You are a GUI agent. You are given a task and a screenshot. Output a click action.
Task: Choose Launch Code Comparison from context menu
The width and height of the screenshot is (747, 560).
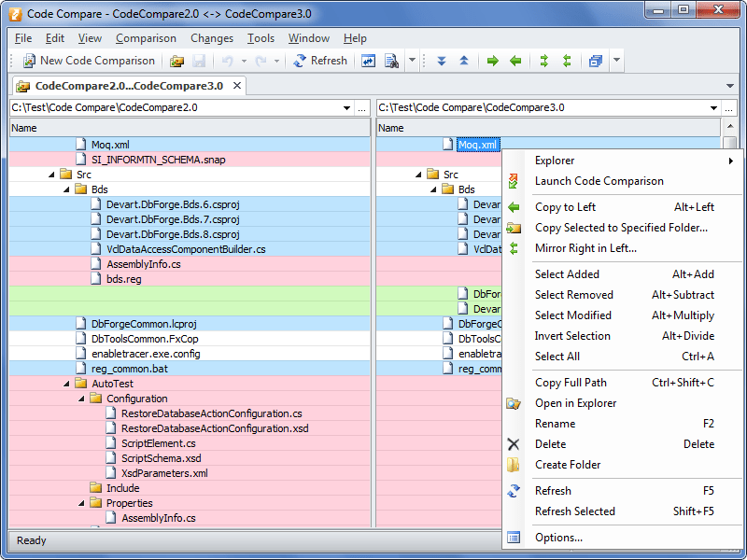[624, 181]
